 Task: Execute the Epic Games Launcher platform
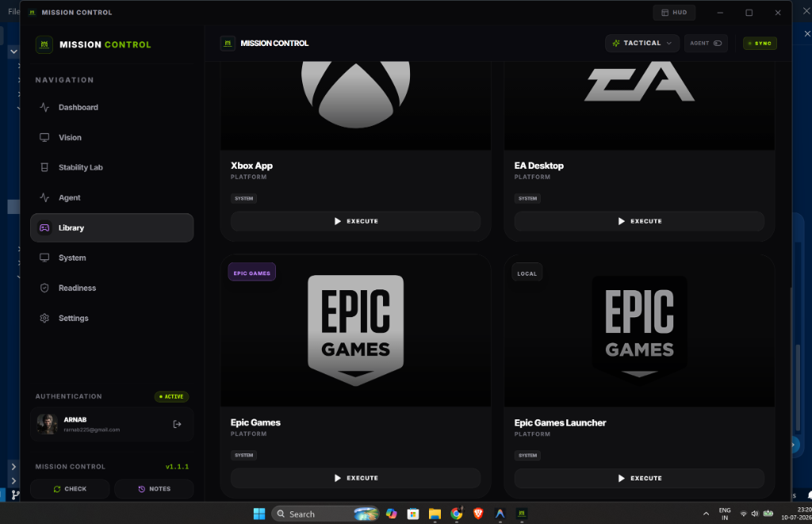[639, 479]
